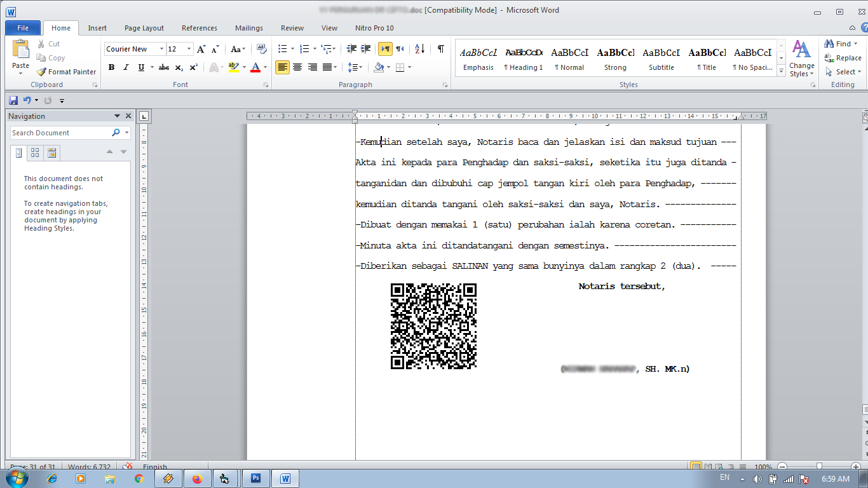Viewport: 868px width, 488px height.
Task: Toggle Bold formatting
Action: pyautogui.click(x=111, y=67)
